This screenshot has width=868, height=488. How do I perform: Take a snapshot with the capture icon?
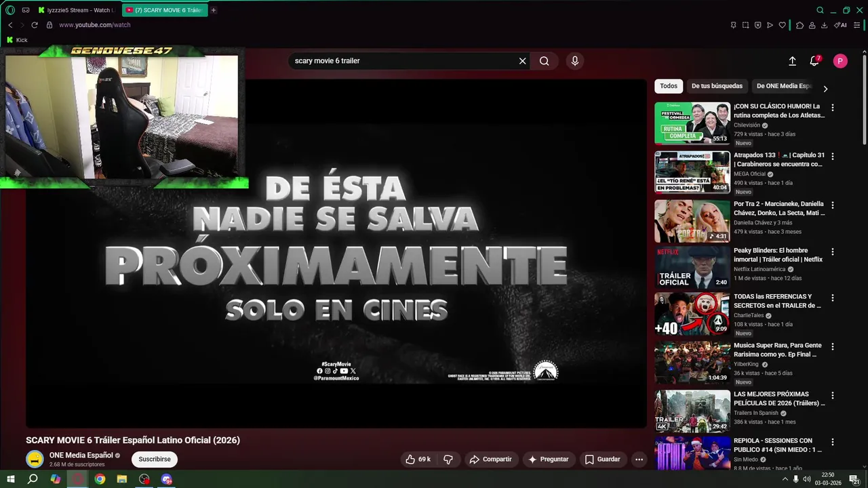(x=745, y=25)
